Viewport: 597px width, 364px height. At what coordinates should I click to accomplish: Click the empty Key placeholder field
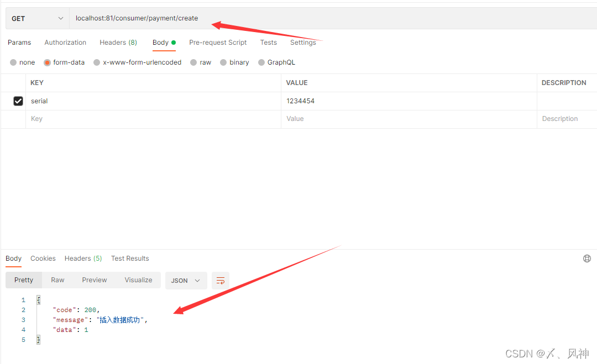click(x=154, y=119)
